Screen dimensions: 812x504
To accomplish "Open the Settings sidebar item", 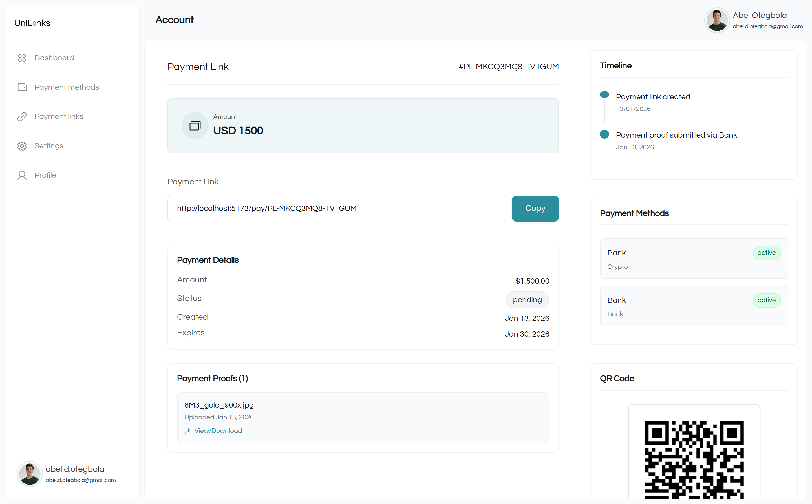I will 49,146.
